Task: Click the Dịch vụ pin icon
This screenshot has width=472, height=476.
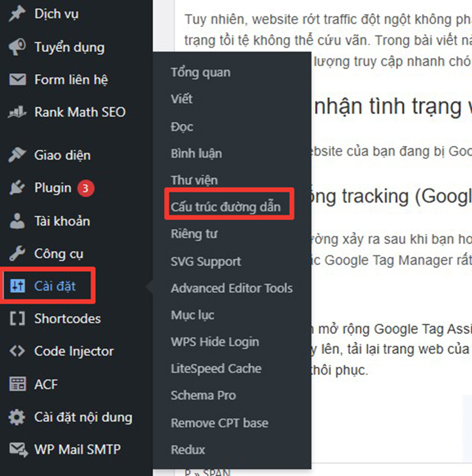Action: pos(17,14)
